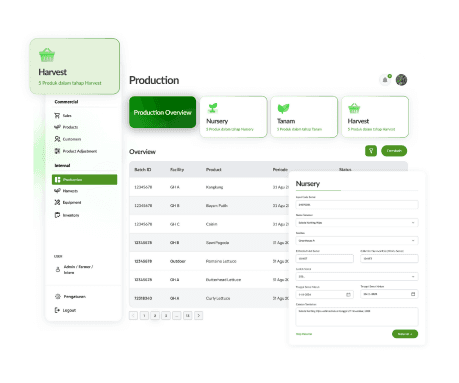Click the Sales cart icon in sidebar
This screenshot has height=383, width=459.
point(57,115)
